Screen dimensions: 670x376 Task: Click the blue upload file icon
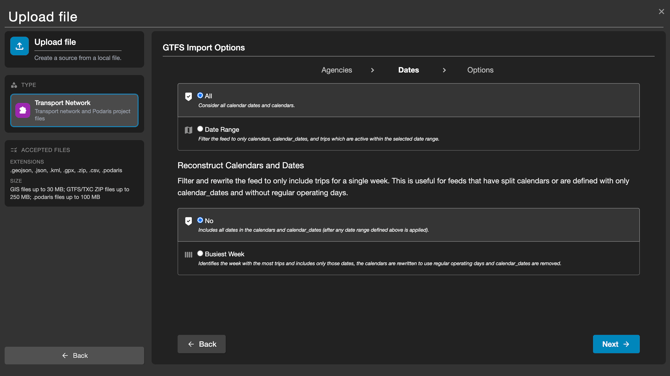click(19, 46)
